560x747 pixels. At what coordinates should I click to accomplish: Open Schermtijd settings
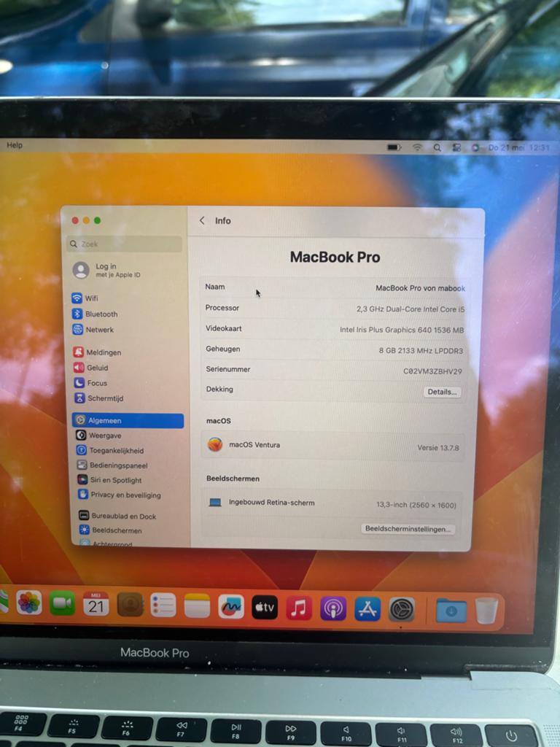(x=99, y=398)
